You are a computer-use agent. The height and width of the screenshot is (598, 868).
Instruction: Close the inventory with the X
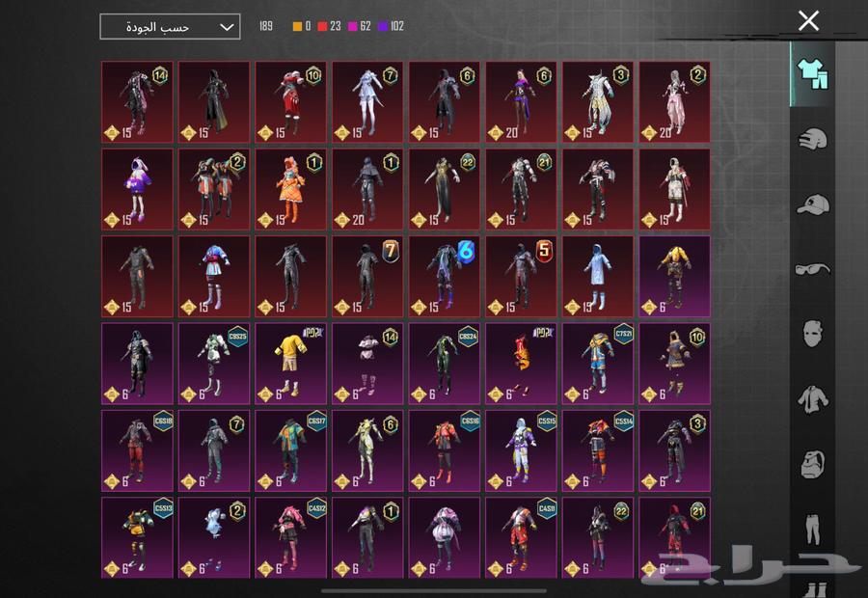808,21
